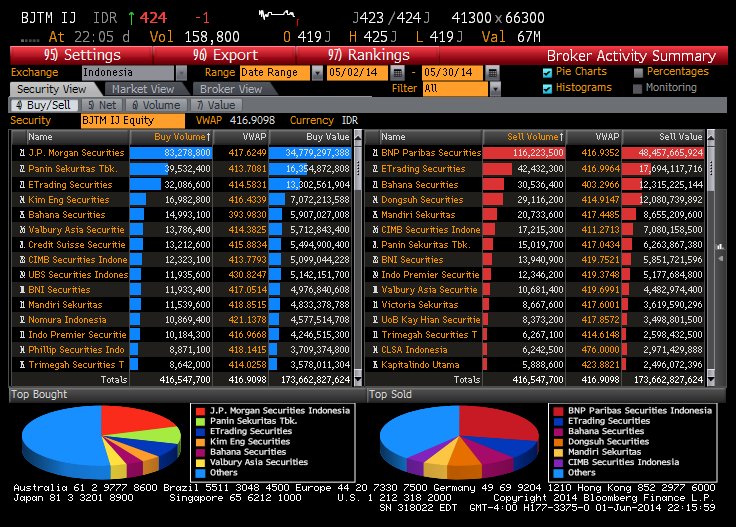Click the start date calendar icon
Viewport: 736px width, 527px height.
coord(397,73)
